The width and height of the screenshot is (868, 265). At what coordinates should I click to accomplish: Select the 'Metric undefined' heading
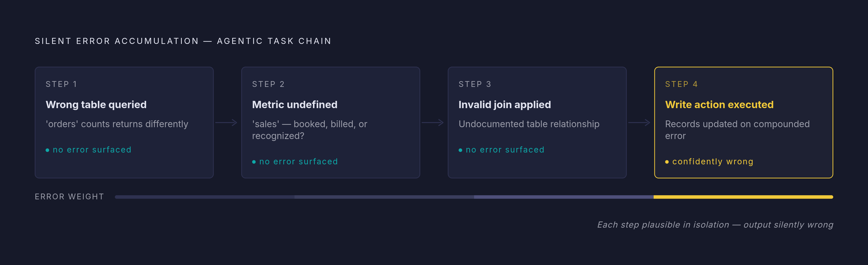click(x=294, y=105)
